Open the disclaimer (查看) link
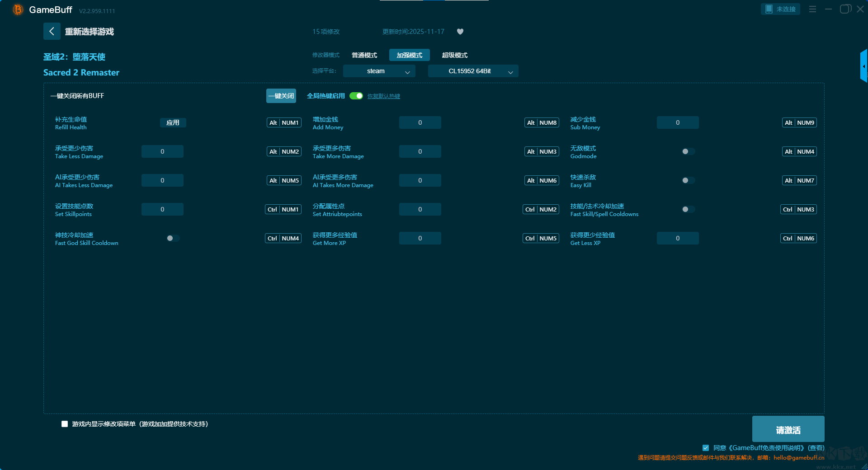This screenshot has height=470, width=868. coord(816,448)
